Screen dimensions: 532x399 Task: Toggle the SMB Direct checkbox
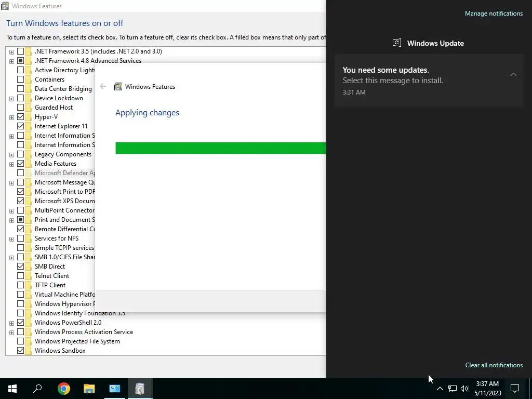pyautogui.click(x=20, y=267)
